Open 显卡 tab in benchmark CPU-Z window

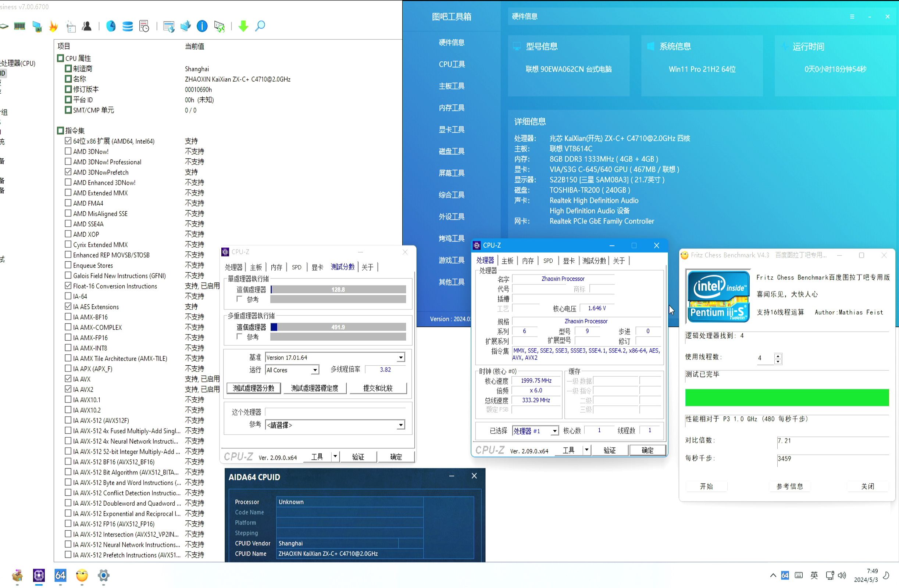(x=317, y=268)
